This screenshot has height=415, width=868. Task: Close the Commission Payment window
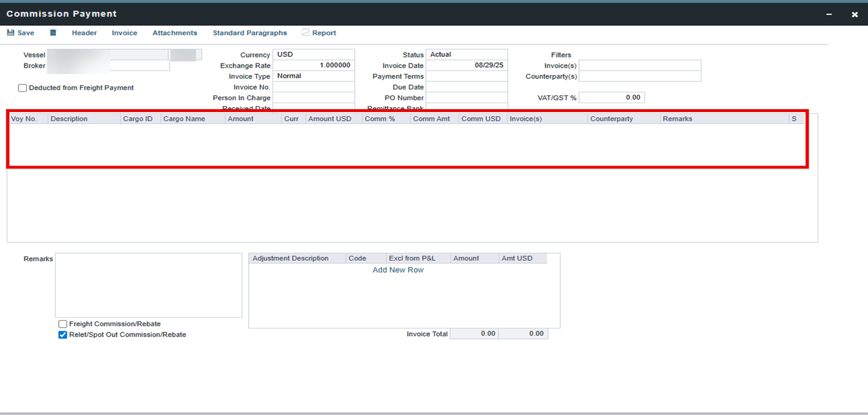[854, 14]
